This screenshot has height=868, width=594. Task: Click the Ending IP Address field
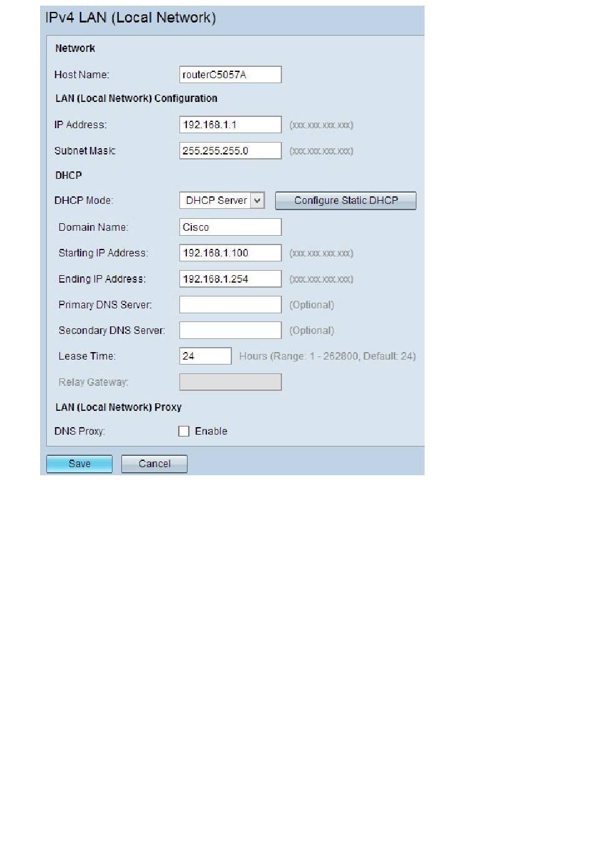click(x=230, y=279)
